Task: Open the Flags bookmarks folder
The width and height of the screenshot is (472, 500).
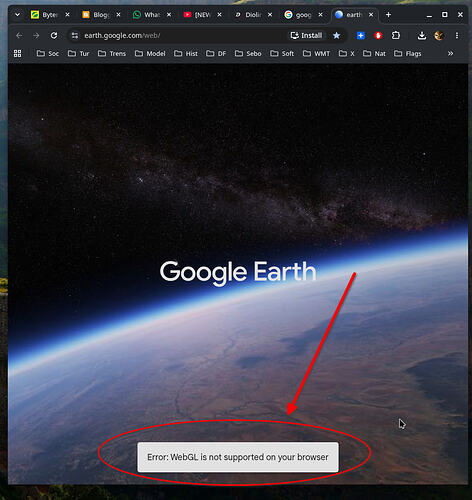Action: (x=408, y=53)
